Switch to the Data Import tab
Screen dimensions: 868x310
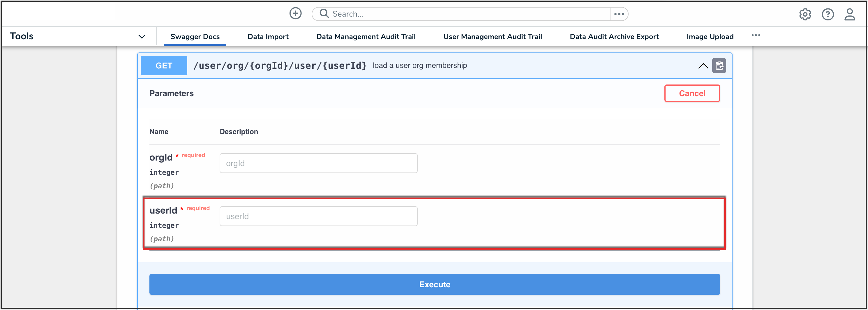(268, 36)
